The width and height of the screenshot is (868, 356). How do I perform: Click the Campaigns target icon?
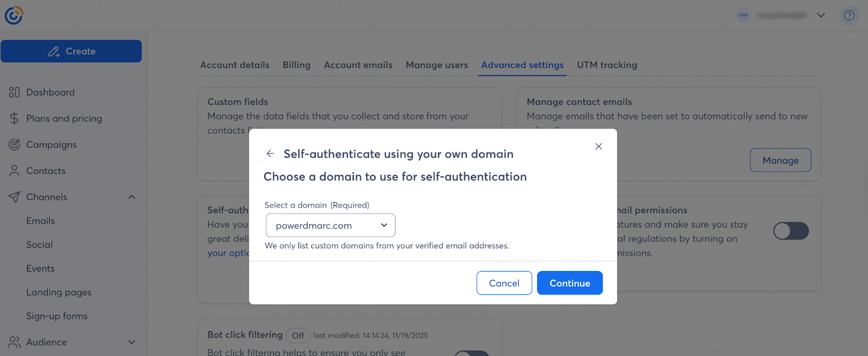14,145
